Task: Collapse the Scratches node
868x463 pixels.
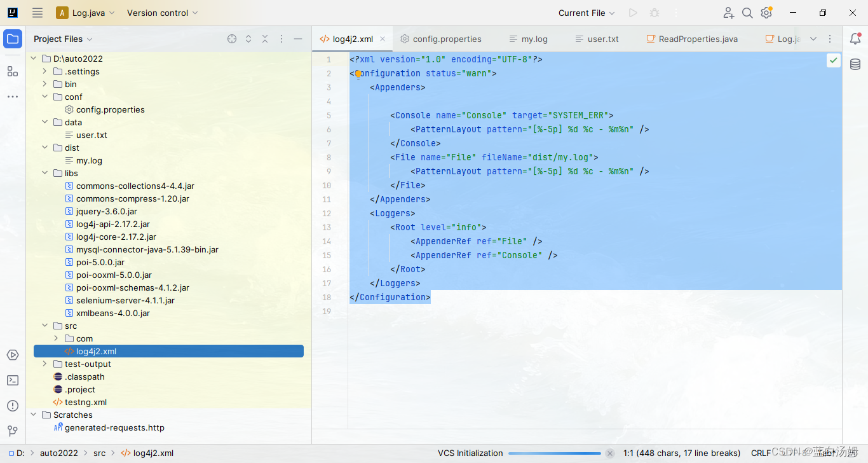Action: coord(34,415)
